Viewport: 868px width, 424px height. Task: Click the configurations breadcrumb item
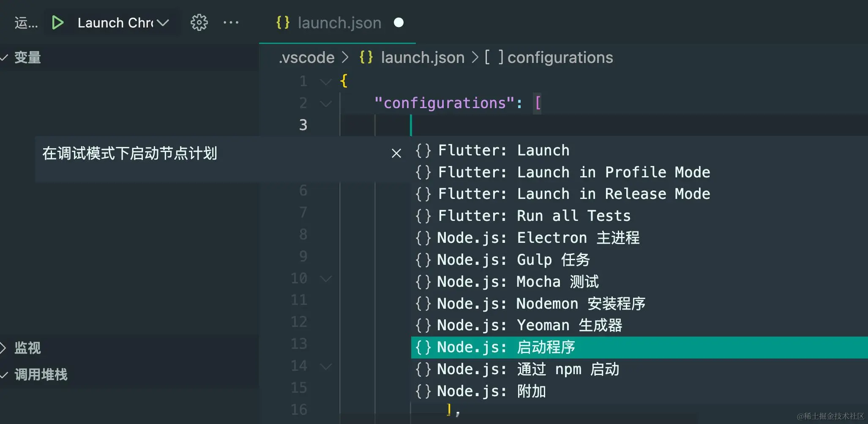[560, 57]
